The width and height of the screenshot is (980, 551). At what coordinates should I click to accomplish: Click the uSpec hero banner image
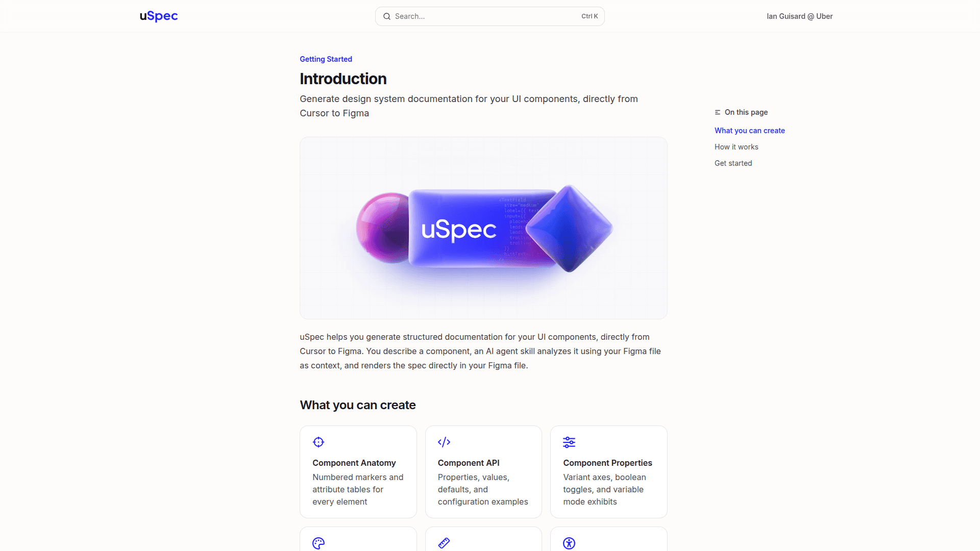(x=483, y=228)
